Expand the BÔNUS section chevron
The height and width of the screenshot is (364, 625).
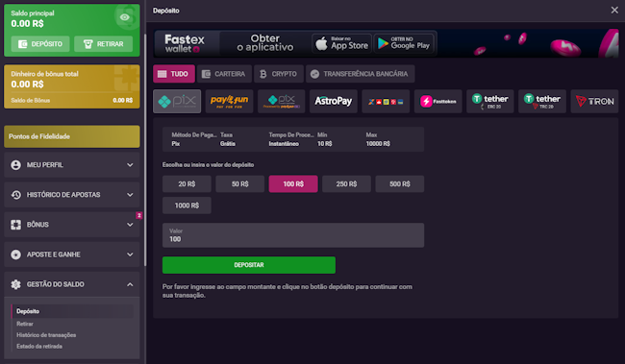point(130,225)
